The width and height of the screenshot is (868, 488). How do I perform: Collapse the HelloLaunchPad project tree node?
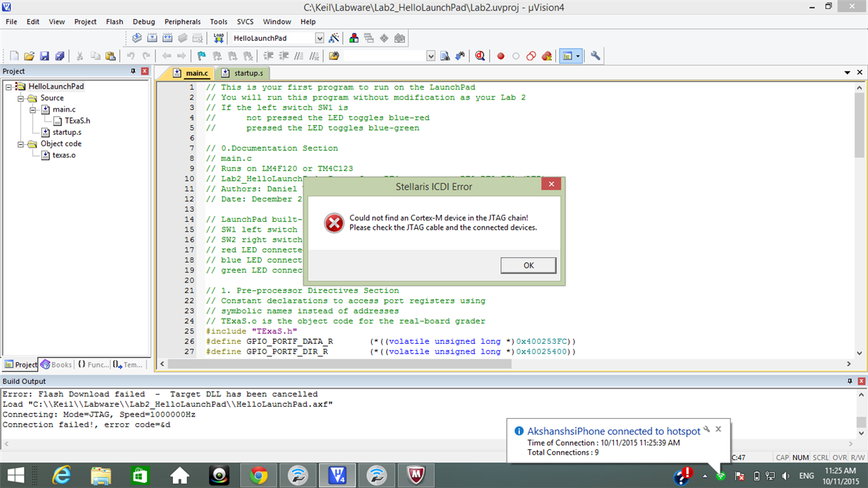[8, 87]
